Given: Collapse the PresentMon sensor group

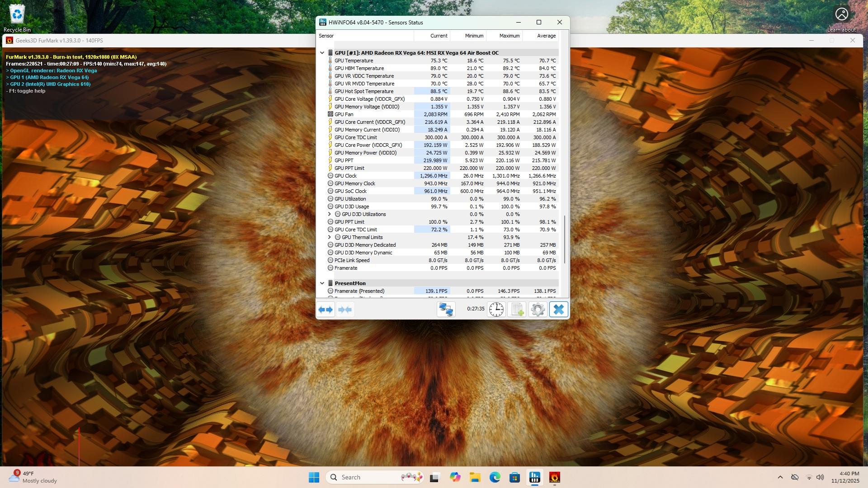Looking at the screenshot, I should tap(322, 283).
